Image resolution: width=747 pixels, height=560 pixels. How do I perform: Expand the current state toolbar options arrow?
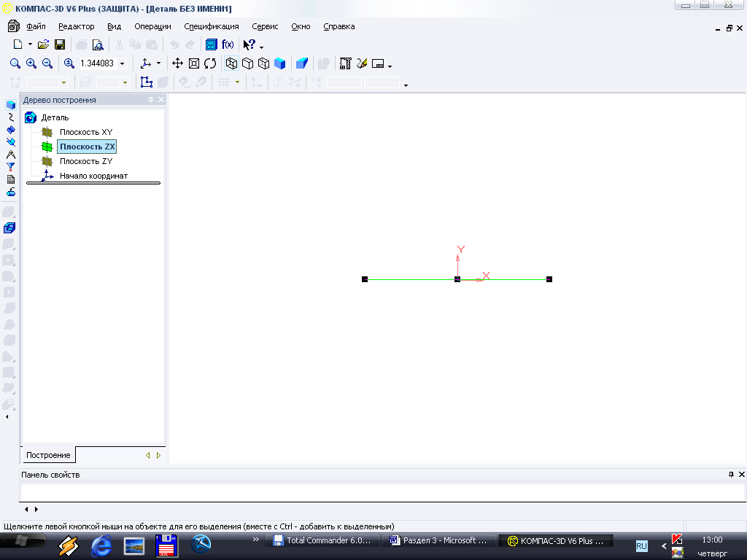406,85
